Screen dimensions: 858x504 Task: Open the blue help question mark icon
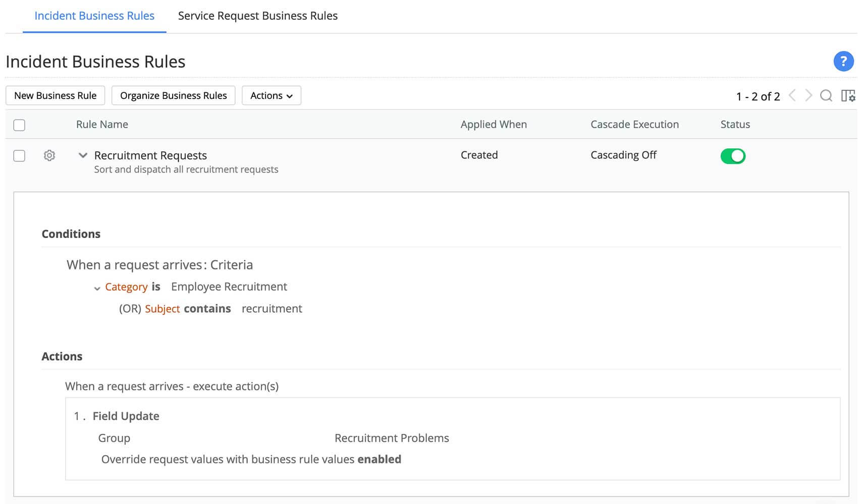(843, 62)
